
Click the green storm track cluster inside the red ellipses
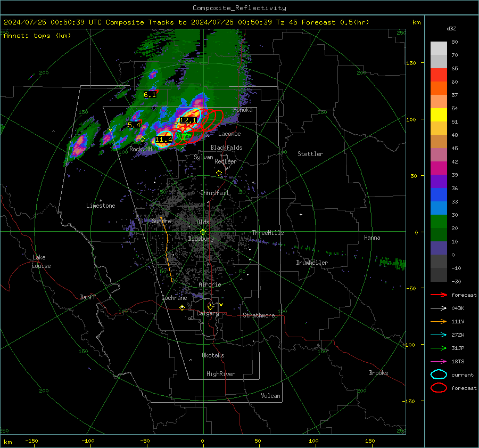pyautogui.click(x=184, y=135)
